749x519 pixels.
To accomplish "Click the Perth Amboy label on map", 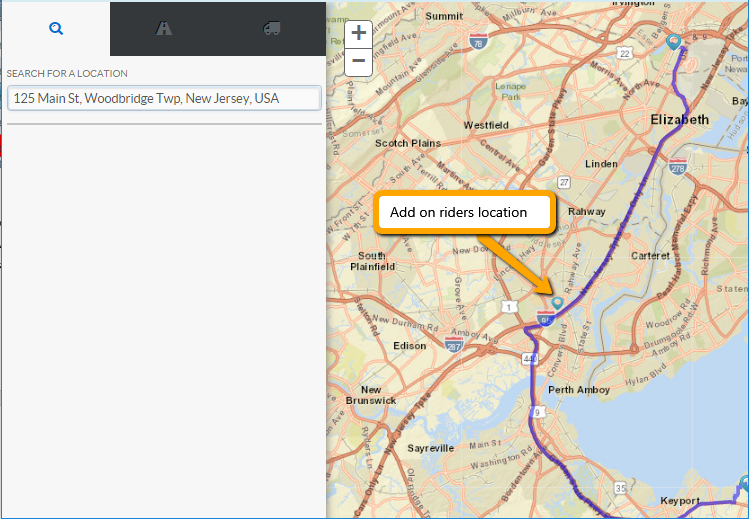I will 579,390.
